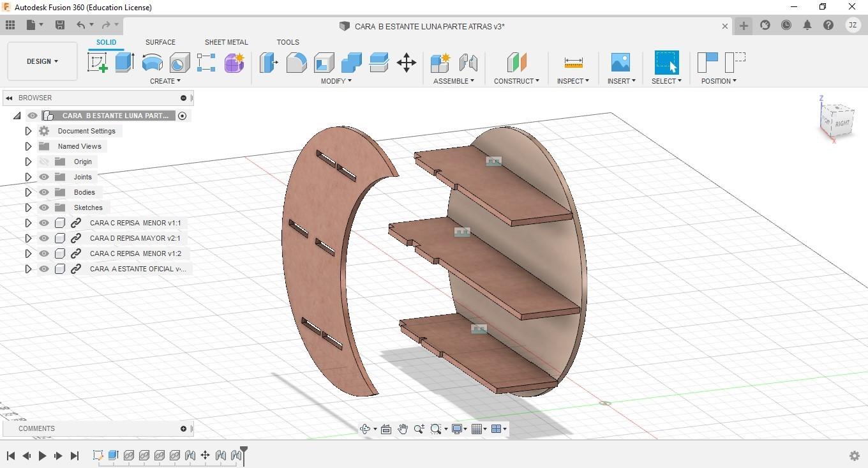Screen dimensions: 868x468
Task: Hide CARA C REPISA MENOR v1:1 component
Action: tap(44, 223)
